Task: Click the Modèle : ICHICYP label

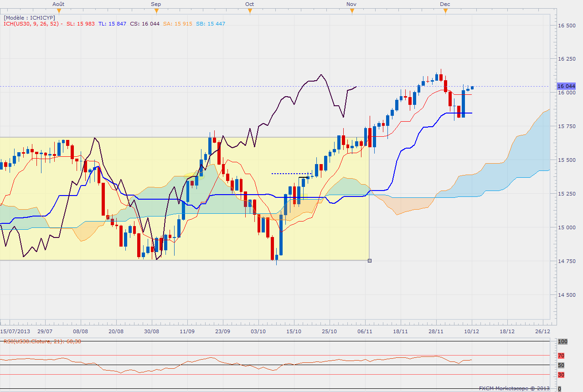Action: 29,17
